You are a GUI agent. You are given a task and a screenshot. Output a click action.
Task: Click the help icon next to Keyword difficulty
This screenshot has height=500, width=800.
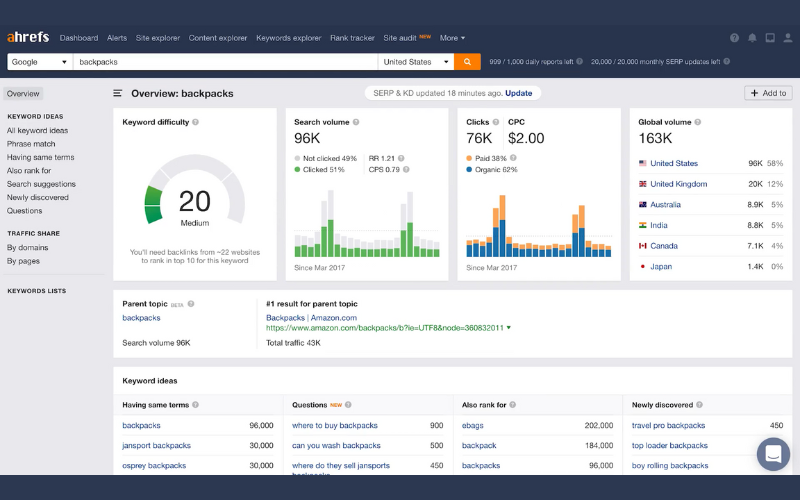point(195,122)
